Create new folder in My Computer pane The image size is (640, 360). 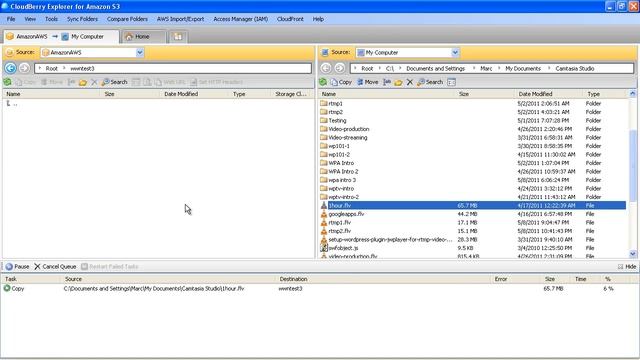click(x=398, y=82)
